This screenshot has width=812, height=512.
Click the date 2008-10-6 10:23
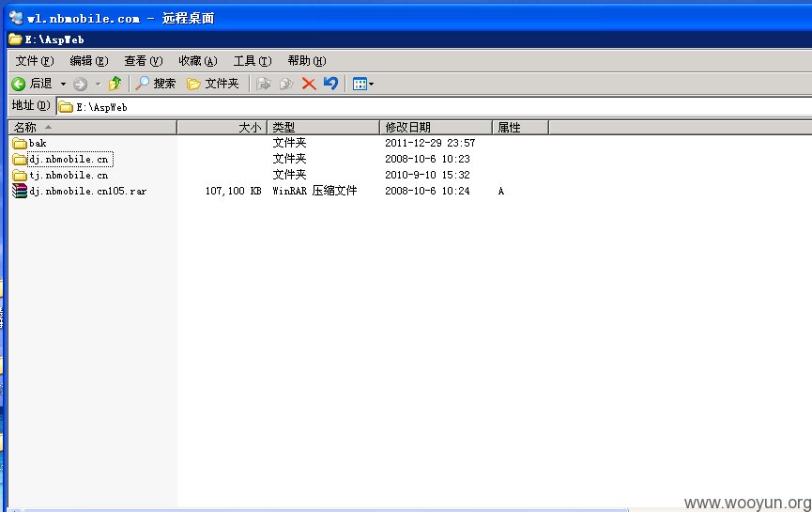click(x=427, y=159)
